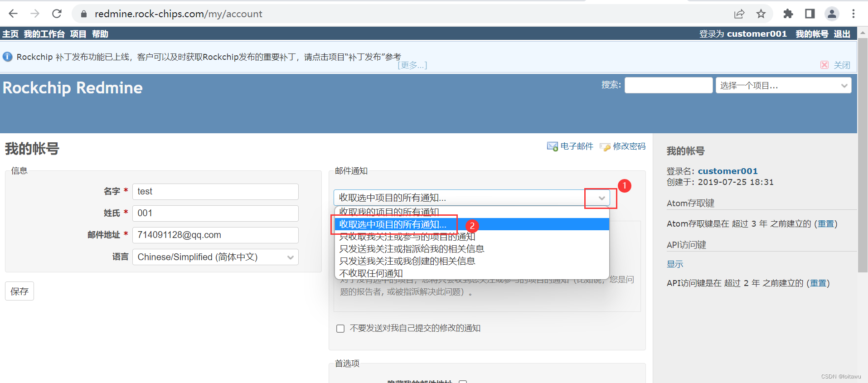
Task: Click the Rockchip Redmine header title
Action: tap(73, 88)
